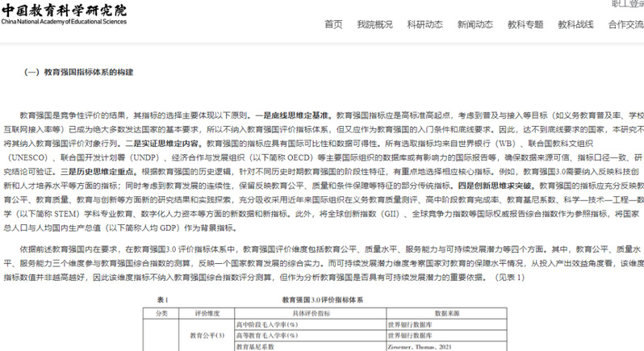
Task: Click the 评价维度 column header
Action: 207,313
